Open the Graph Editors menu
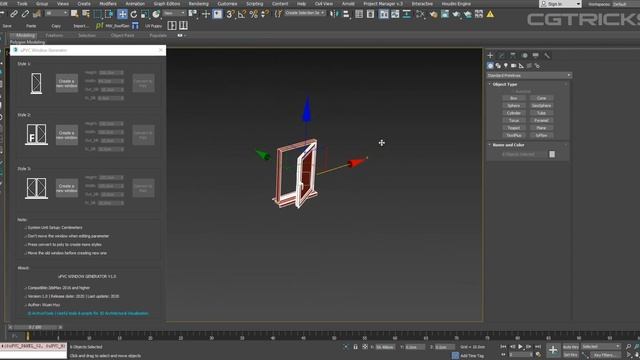The height and width of the screenshot is (360, 640). [x=167, y=4]
